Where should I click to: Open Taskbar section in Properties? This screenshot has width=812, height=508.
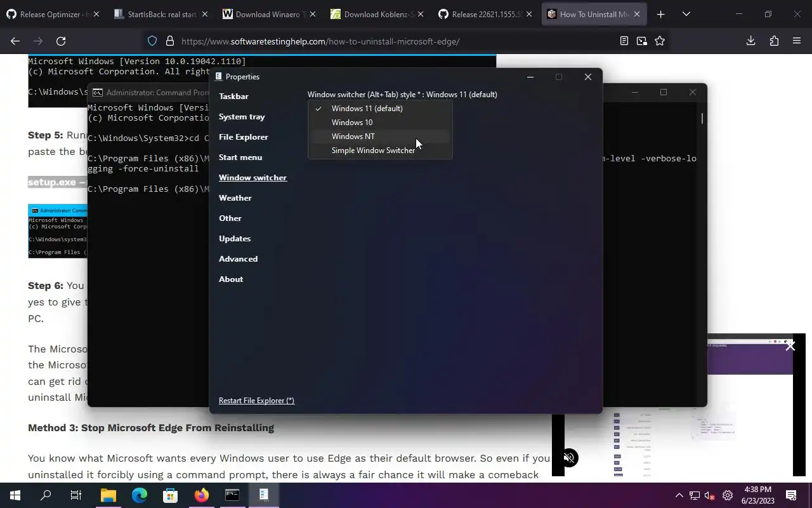233,97
